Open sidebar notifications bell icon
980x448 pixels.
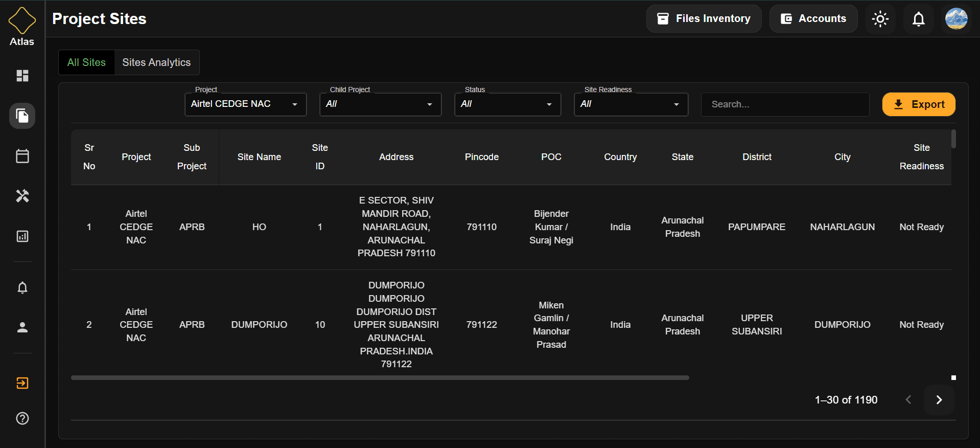coord(22,287)
